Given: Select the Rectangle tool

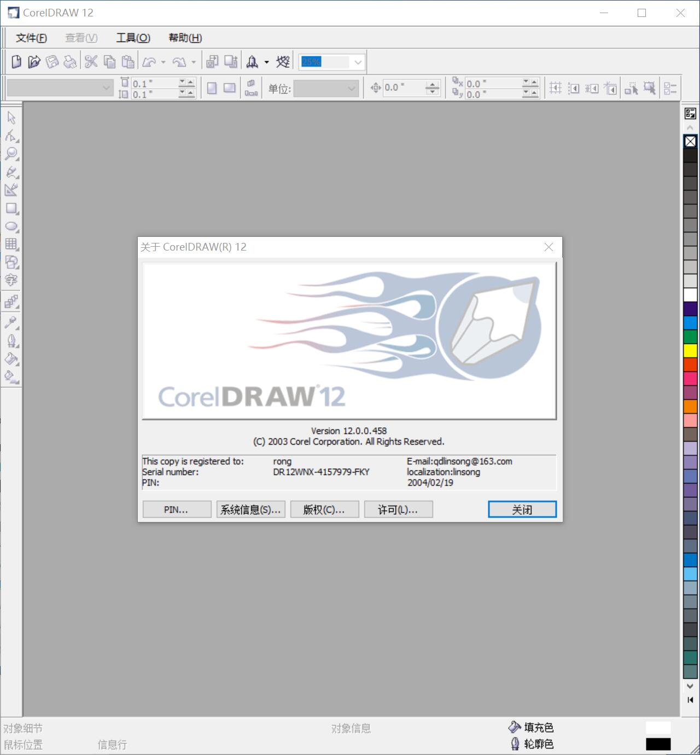Looking at the screenshot, I should pyautogui.click(x=11, y=210).
